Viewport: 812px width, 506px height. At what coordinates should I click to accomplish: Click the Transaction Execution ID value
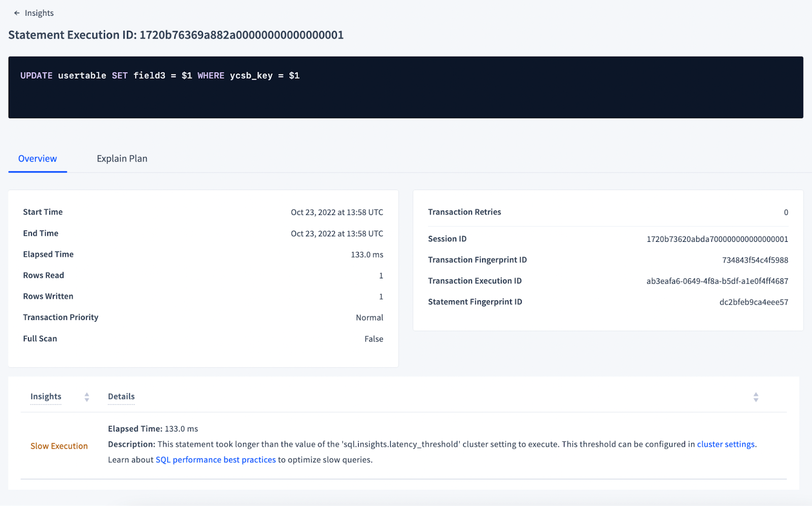(717, 281)
